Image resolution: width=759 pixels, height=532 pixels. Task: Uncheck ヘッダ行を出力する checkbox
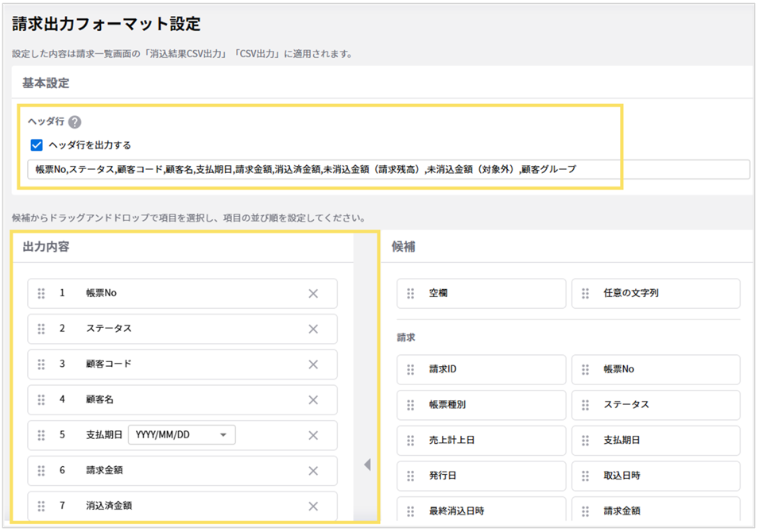36,145
